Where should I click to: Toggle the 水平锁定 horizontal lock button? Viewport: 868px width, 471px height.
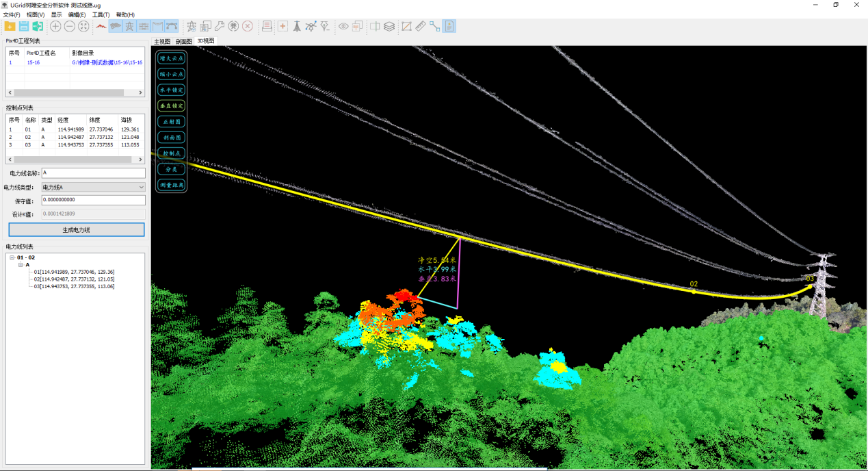click(x=171, y=90)
